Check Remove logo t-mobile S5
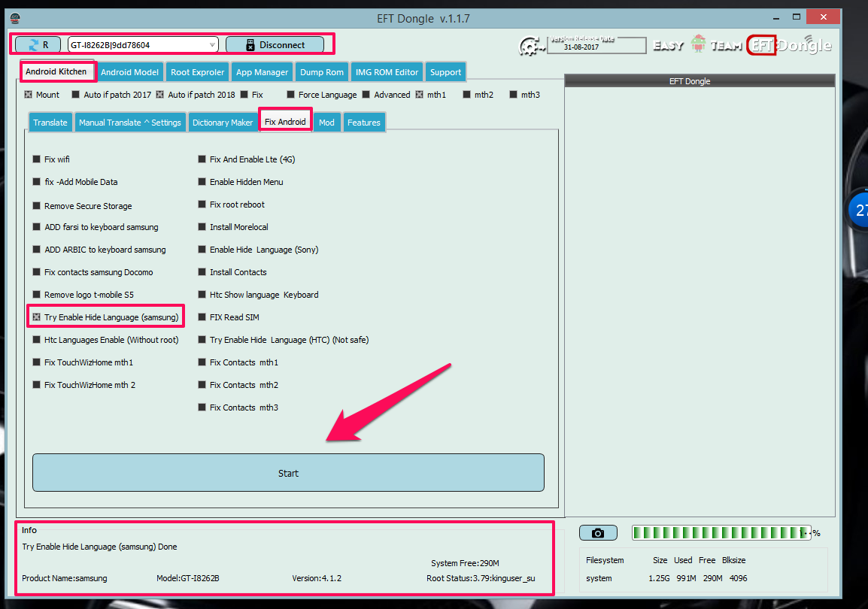Screen dimensions: 868x609 coord(37,295)
